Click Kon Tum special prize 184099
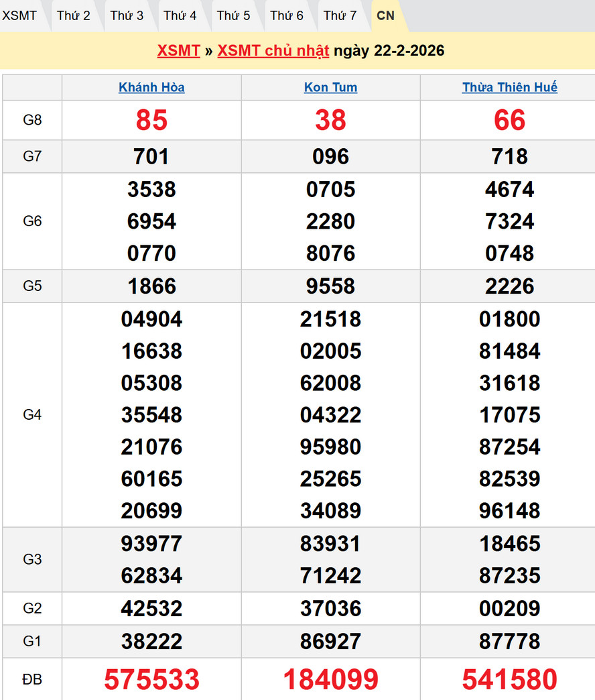Screen dimensions: 595x700 tap(330, 679)
